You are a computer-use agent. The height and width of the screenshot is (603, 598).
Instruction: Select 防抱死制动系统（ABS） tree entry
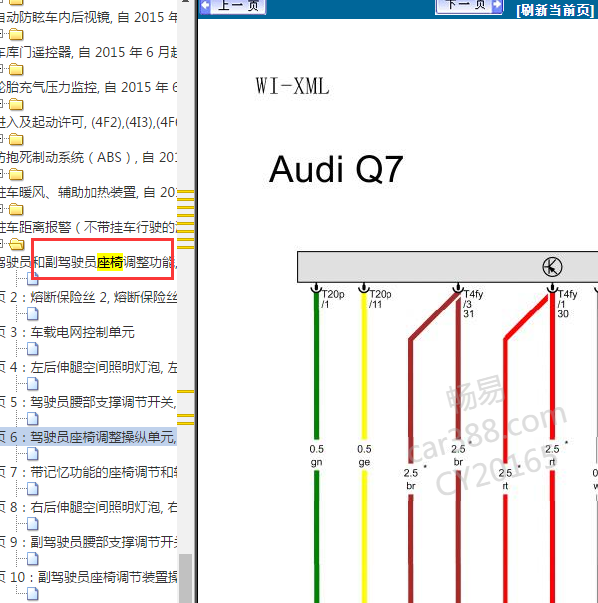(x=88, y=157)
